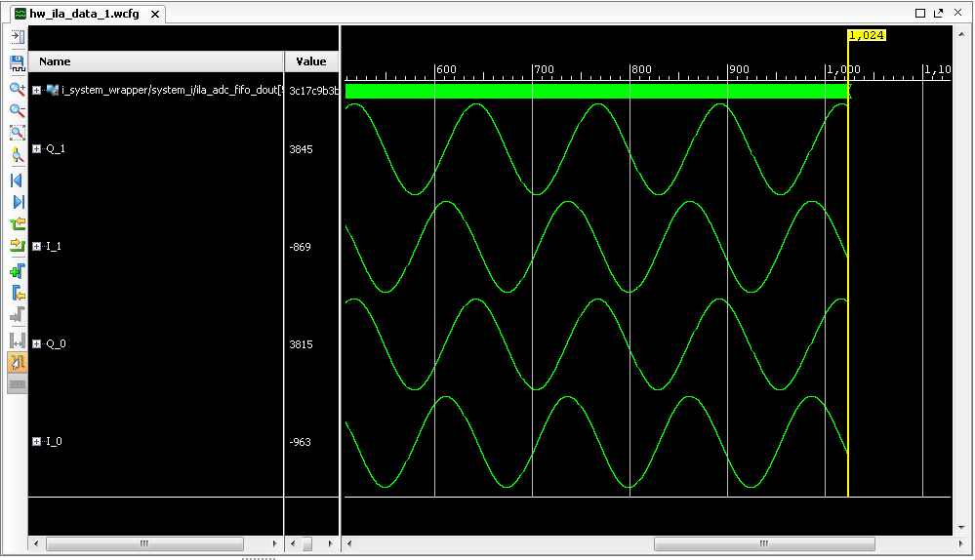
Task: Go to the waveform start
Action: click(18, 180)
